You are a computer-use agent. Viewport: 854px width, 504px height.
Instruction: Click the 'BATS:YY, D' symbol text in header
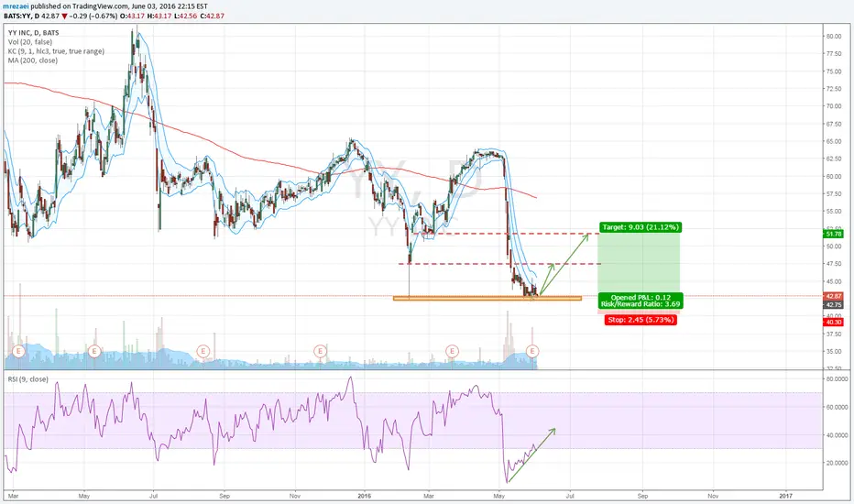pos(21,16)
